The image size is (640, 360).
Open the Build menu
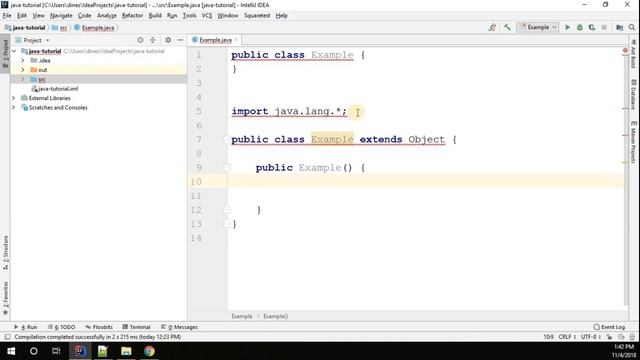click(155, 16)
